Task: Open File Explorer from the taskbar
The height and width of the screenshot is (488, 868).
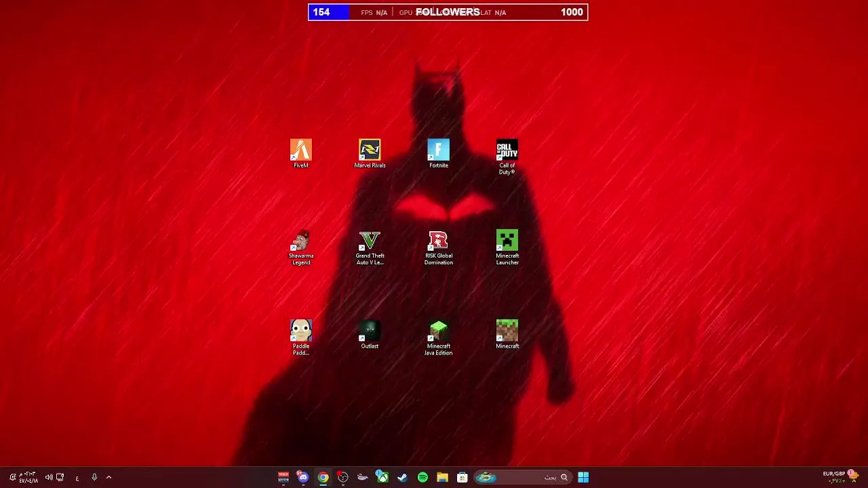Action: 442,477
